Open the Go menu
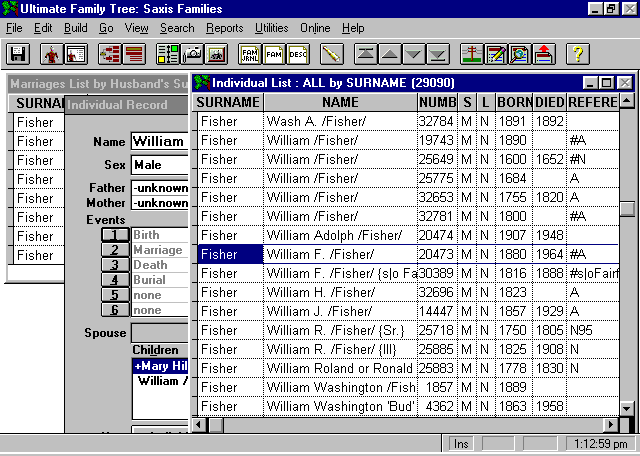This screenshot has width=640, height=456. pos(106,28)
